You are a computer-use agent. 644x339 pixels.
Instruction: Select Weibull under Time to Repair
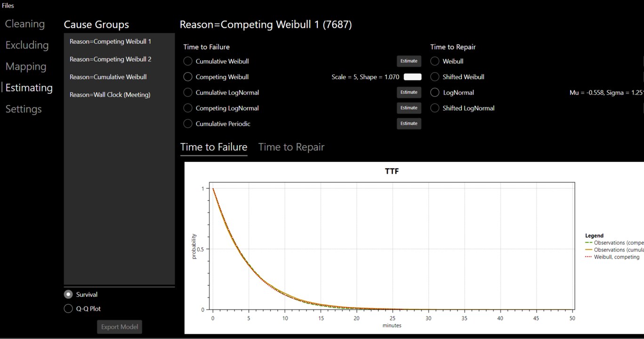coord(435,61)
